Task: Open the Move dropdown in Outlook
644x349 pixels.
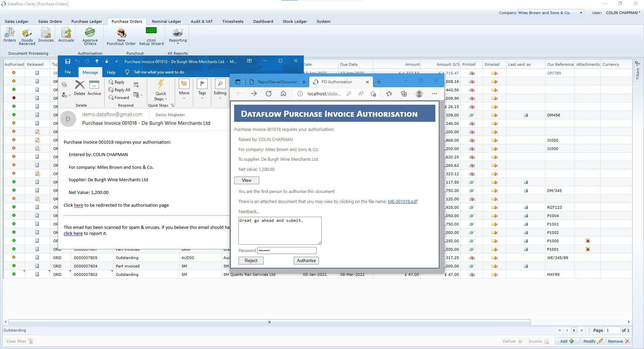Action: (x=184, y=90)
